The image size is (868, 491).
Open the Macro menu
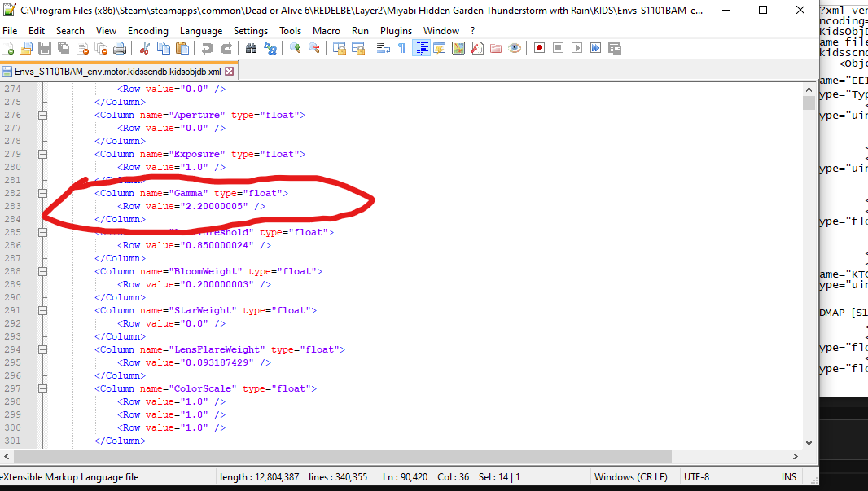[x=327, y=31]
